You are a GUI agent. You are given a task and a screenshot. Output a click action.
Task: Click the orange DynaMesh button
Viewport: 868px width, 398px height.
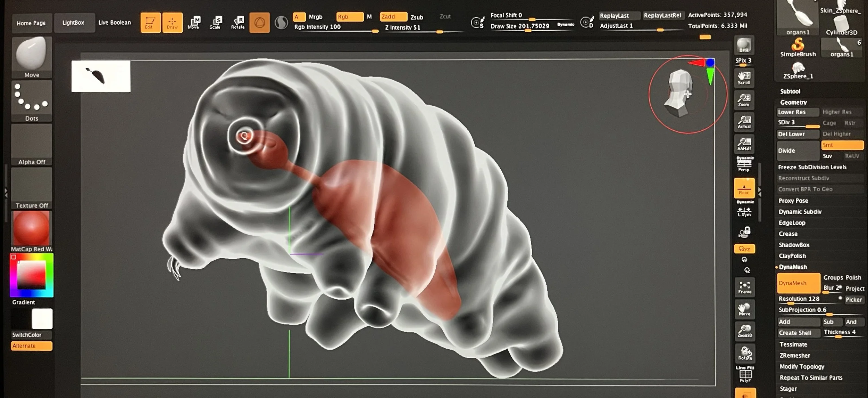pos(798,283)
